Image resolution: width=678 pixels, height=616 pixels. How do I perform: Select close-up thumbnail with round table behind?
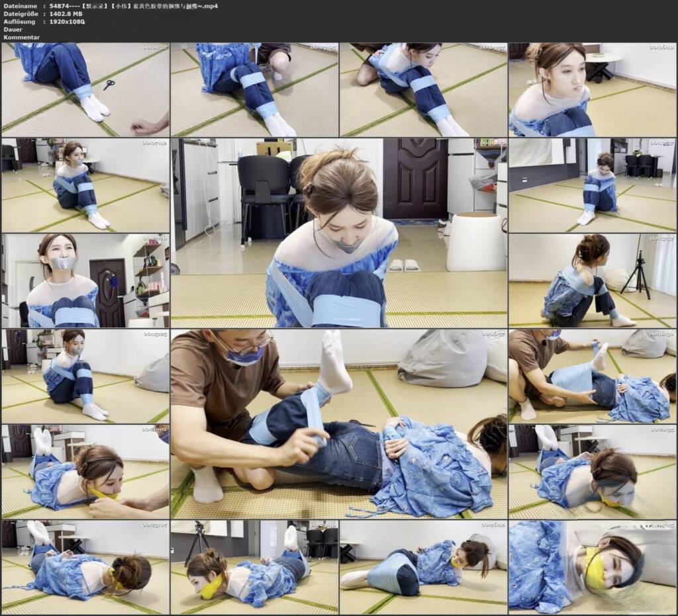pos(593,89)
